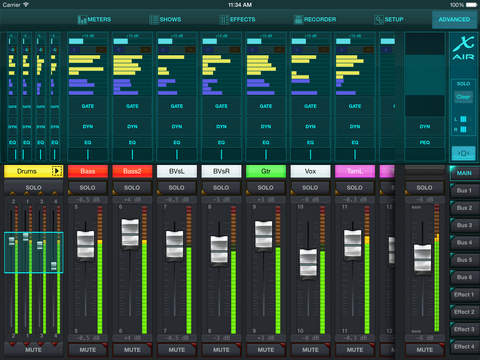
Task: Solo the Drums group
Action: [33, 188]
